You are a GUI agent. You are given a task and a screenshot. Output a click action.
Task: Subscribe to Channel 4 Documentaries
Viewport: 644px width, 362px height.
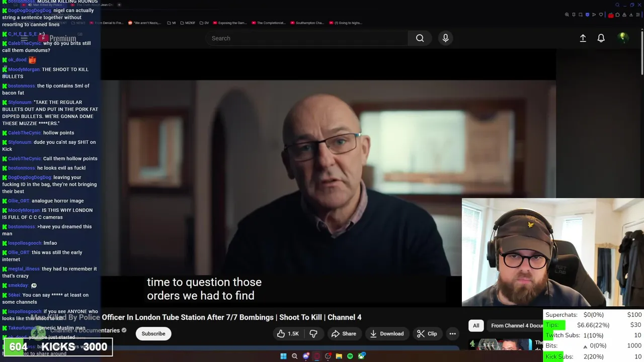point(153,334)
